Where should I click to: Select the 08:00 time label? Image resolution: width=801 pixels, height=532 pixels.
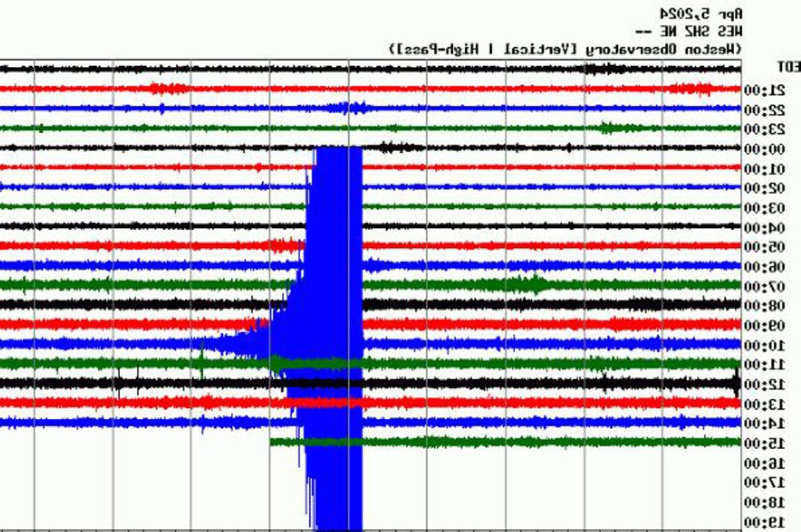(765, 306)
